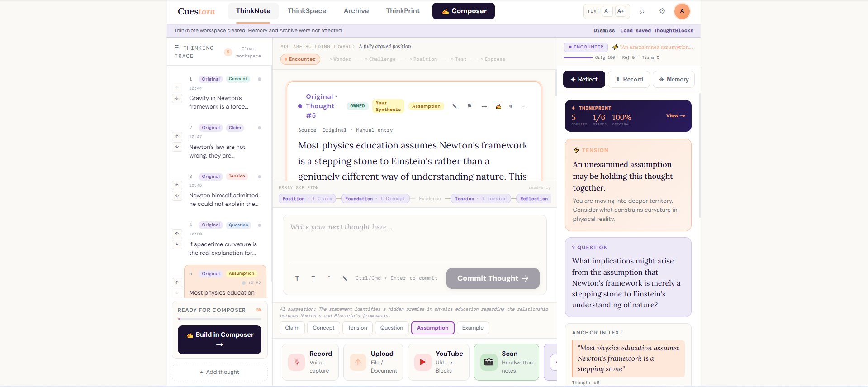
Task: Move thought 5 up with arrow
Action: pos(177,282)
